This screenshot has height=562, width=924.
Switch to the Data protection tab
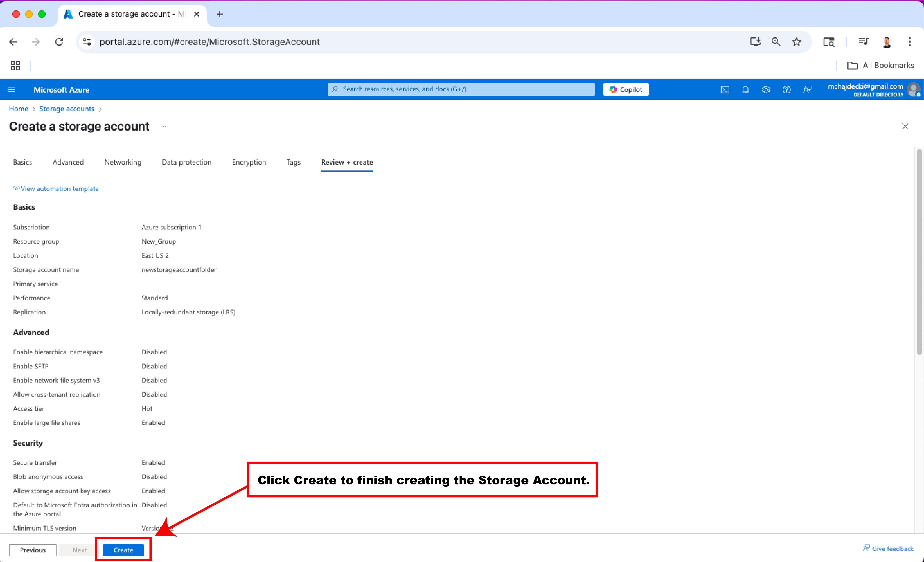pos(187,162)
